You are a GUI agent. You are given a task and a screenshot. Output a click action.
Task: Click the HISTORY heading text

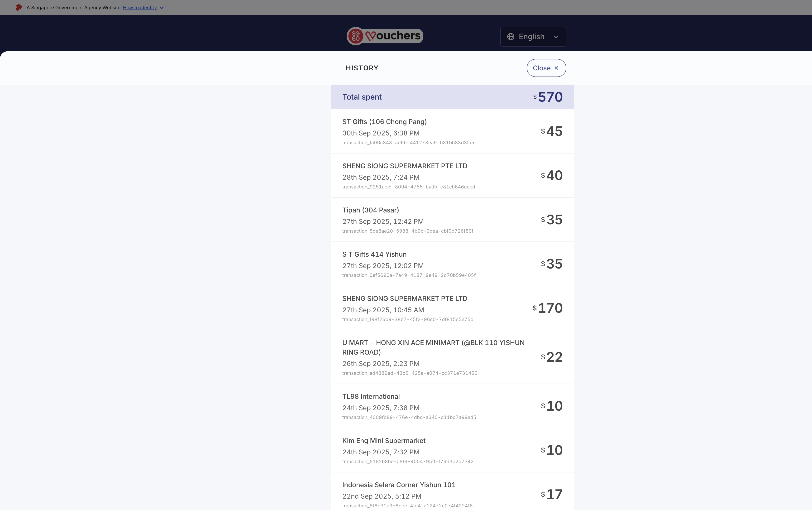(362, 68)
